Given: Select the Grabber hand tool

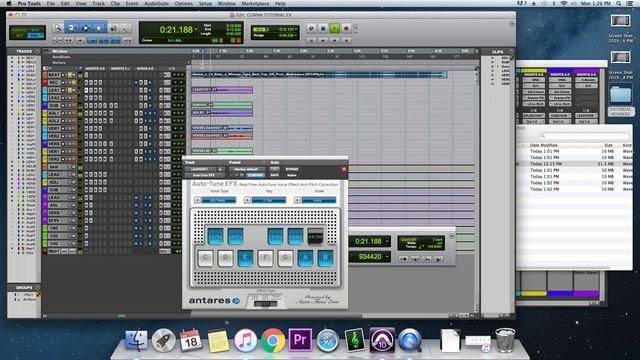Looking at the screenshot, I should [99, 28].
